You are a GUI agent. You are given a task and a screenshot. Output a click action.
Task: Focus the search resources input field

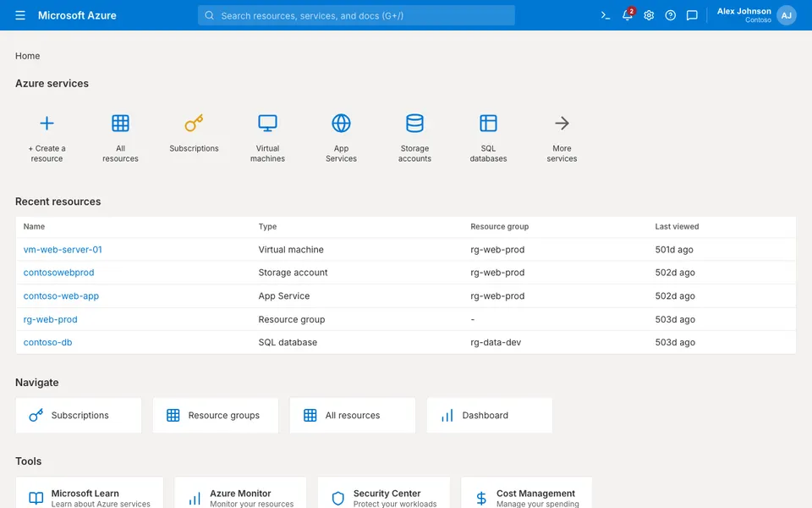(356, 15)
